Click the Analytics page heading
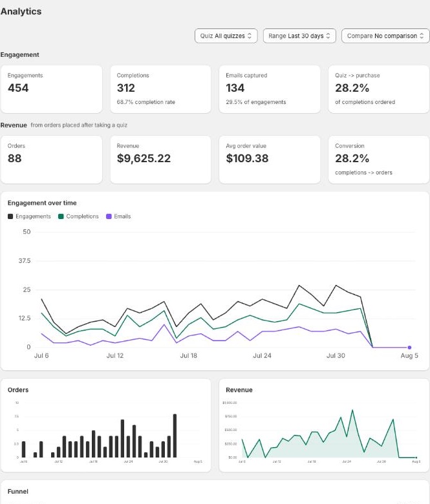This screenshot has height=504, width=430. coord(21,12)
